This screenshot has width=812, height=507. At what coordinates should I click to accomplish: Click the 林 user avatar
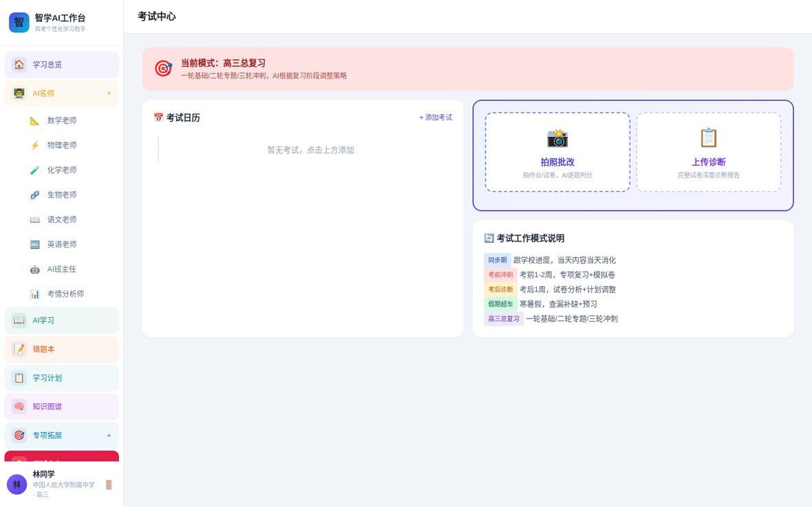coord(17,485)
